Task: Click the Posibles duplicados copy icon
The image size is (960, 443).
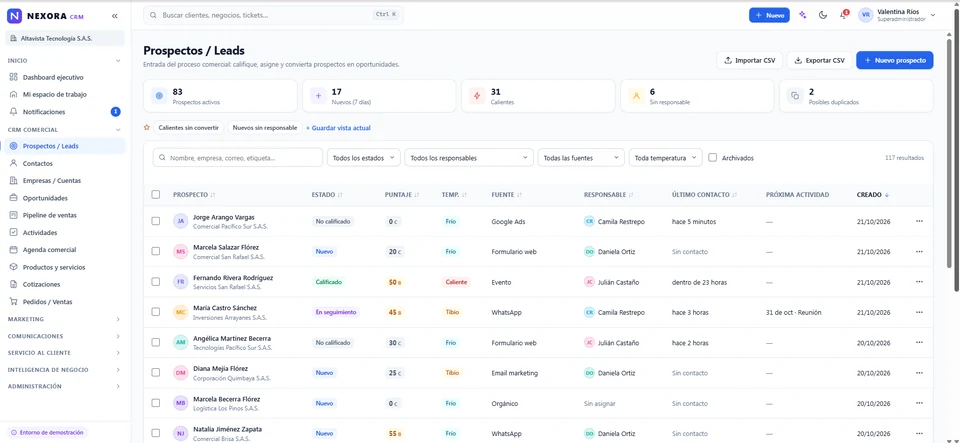Action: 795,95
